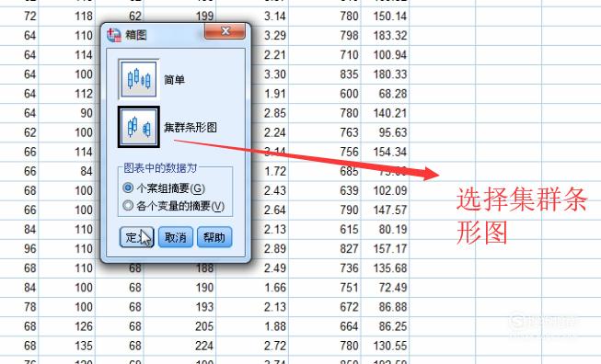Select cell with value 756
Screen dimensions: 601x364
tap(325, 152)
